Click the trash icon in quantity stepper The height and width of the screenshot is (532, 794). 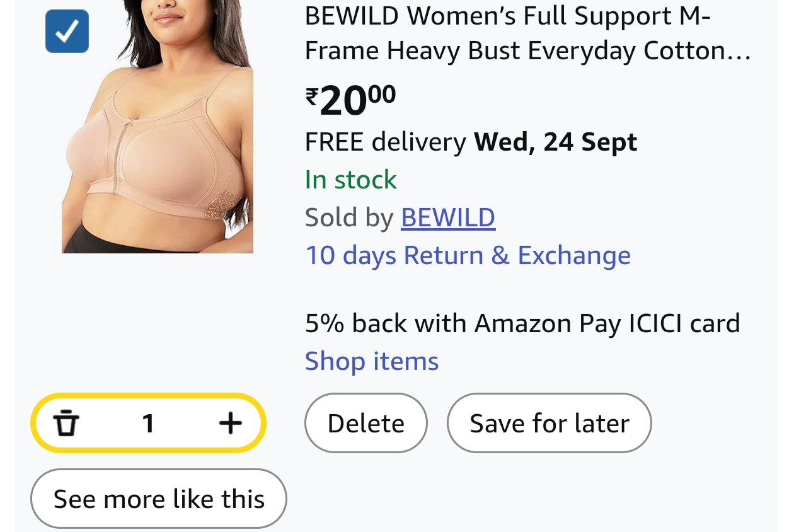click(x=66, y=423)
